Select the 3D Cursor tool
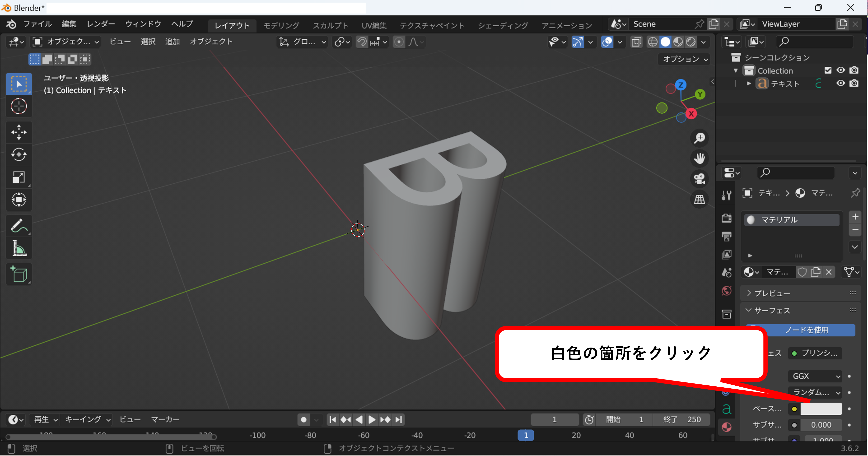 pyautogui.click(x=19, y=106)
